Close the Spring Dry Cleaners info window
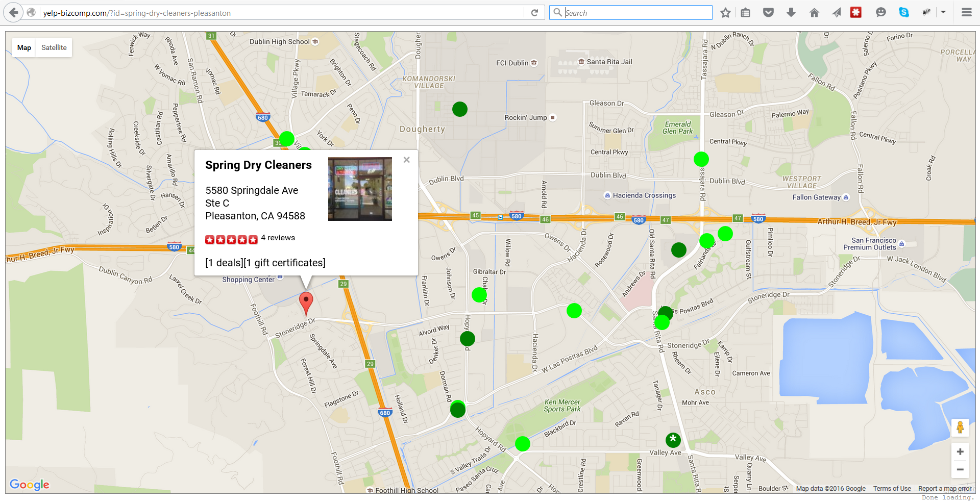Viewport: 980px width, 504px height. click(x=406, y=160)
